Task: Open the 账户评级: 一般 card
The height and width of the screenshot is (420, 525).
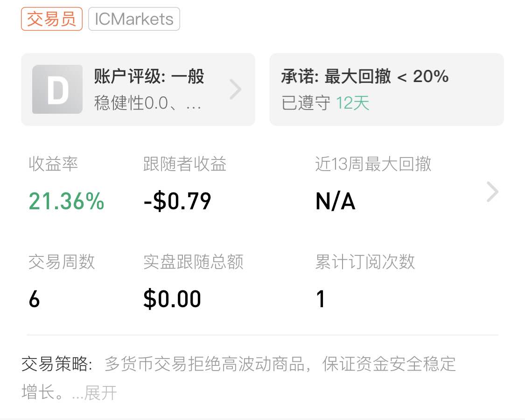Action: click(138, 90)
